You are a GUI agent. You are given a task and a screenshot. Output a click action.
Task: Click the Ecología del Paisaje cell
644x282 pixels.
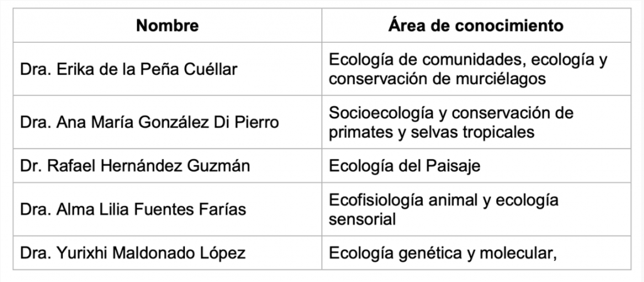pyautogui.click(x=476, y=166)
